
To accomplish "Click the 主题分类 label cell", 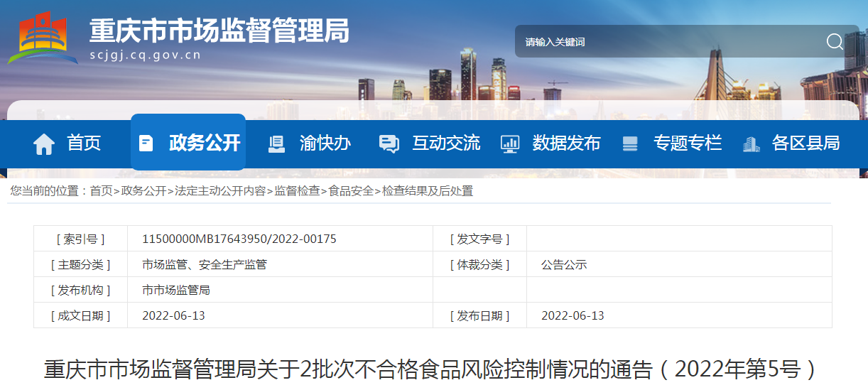I will click(80, 264).
